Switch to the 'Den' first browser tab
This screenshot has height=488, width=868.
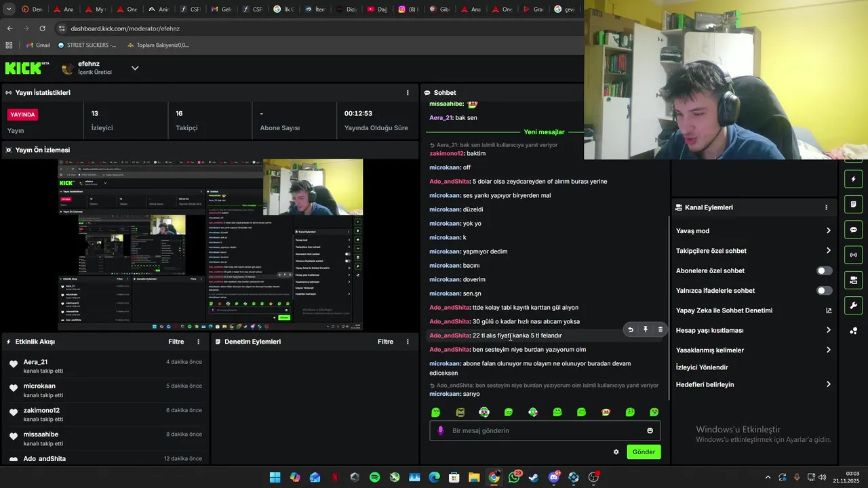click(33, 9)
